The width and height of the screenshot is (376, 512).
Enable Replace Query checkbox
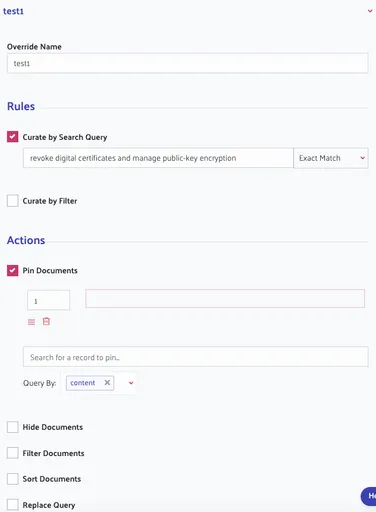point(13,505)
